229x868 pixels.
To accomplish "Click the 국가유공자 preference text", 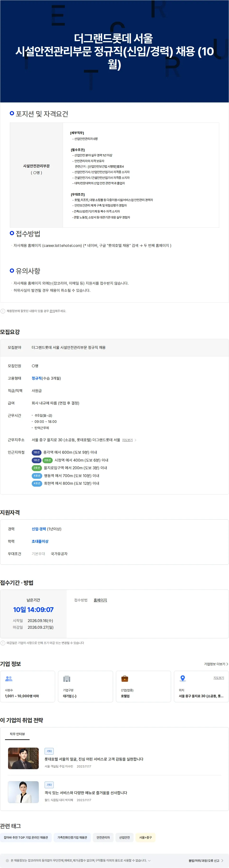I will click(59, 554).
